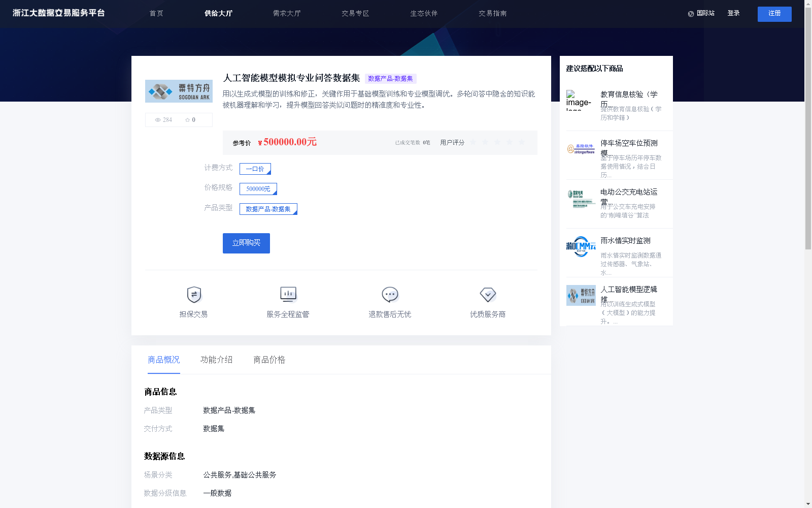Choose the 数据产品-数据集 product type option

268,209
